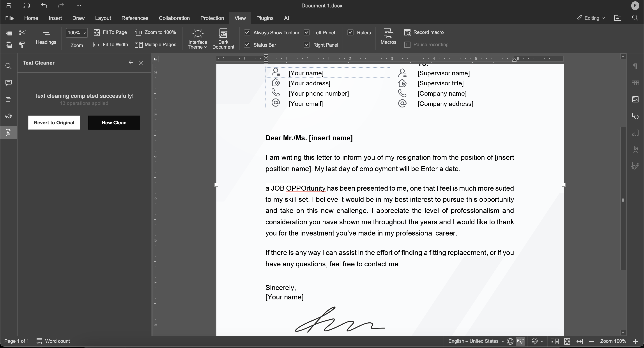Viewport: 644px width, 348px height.
Task: Click the Revert to Original button
Action: tap(54, 122)
